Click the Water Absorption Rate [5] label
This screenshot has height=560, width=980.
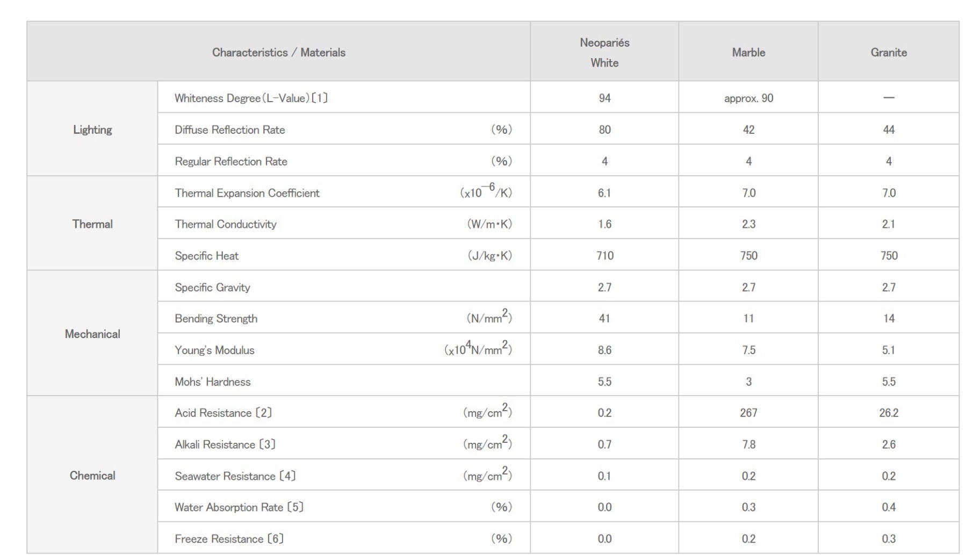(239, 507)
